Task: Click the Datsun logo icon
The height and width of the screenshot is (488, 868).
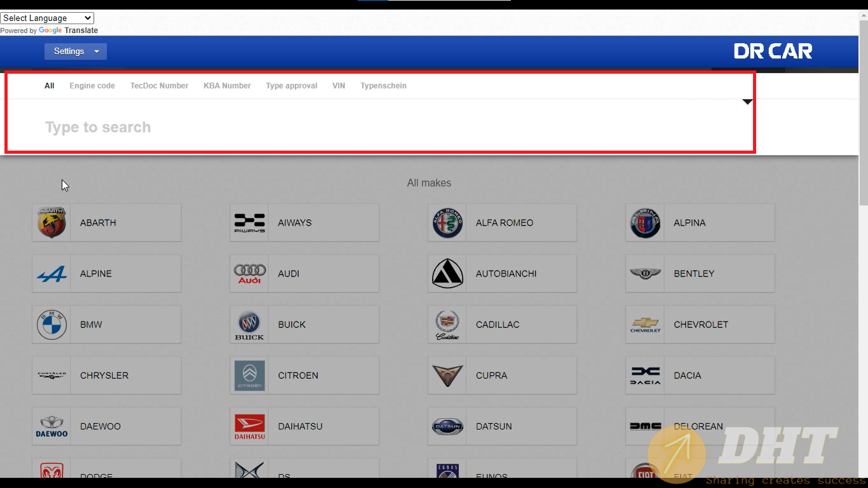Action: point(447,426)
